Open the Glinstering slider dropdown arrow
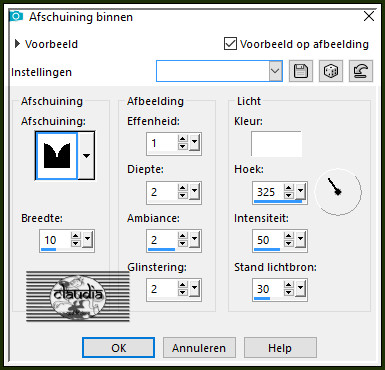Screen dimensions: 385x370 [194, 288]
